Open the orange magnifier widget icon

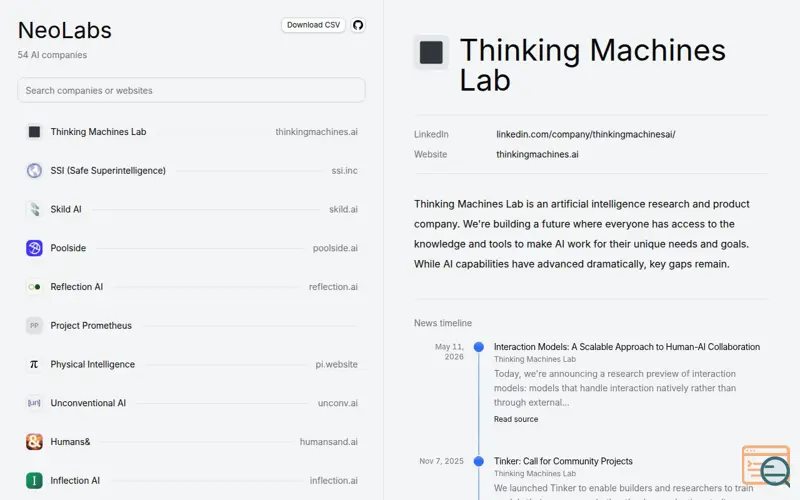point(766,466)
